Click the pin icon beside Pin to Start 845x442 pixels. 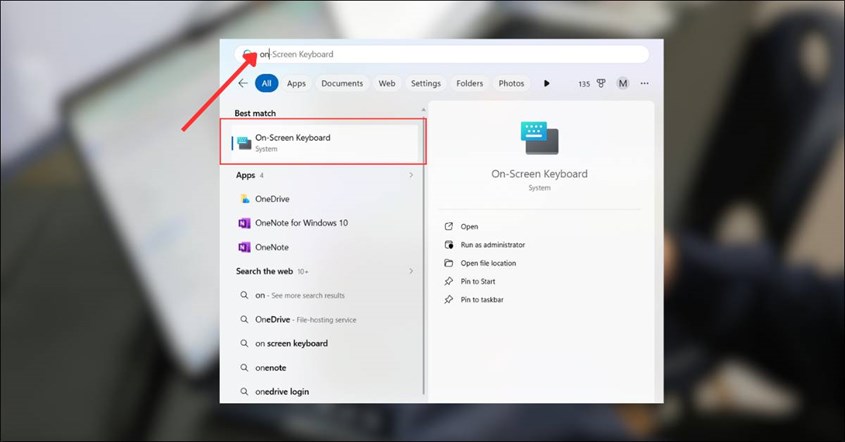[x=448, y=281]
